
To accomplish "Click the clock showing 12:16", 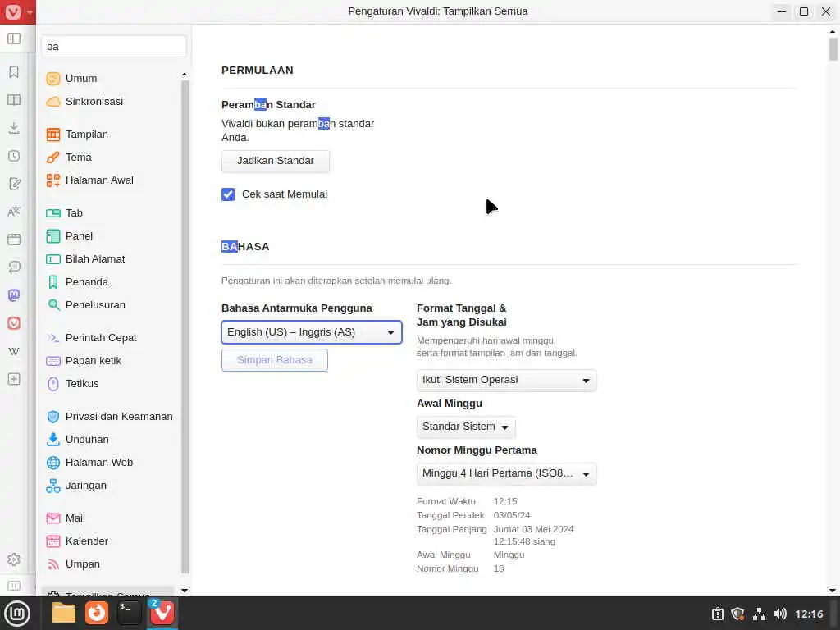I will pyautogui.click(x=809, y=614).
